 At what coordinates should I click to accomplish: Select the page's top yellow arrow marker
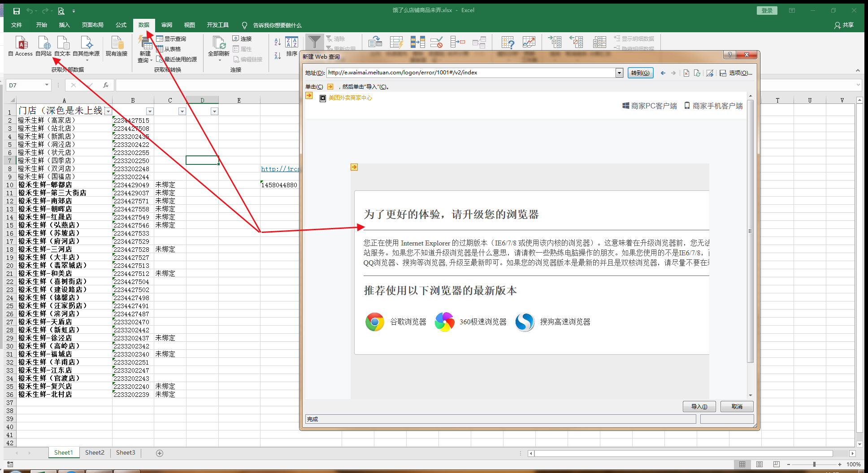[309, 95]
